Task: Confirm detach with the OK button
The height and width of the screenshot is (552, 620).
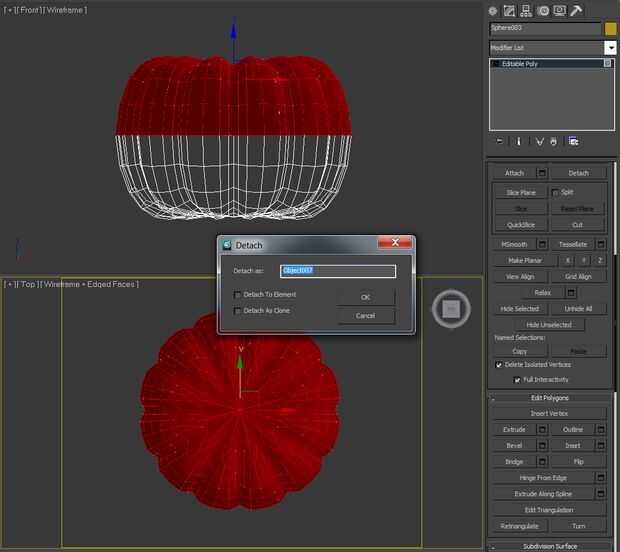Action: click(365, 297)
